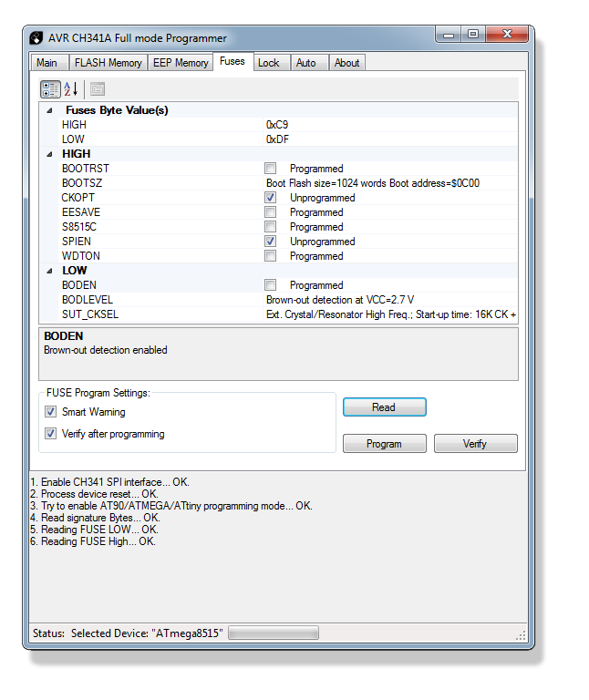Click the Selected Device 'ATmega8515' status text

pyautogui.click(x=147, y=633)
